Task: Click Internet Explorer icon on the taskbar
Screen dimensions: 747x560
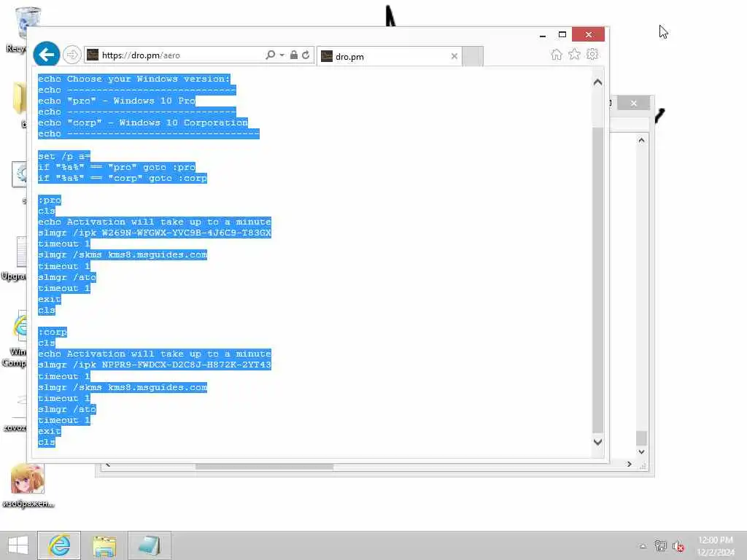Action: point(59,545)
